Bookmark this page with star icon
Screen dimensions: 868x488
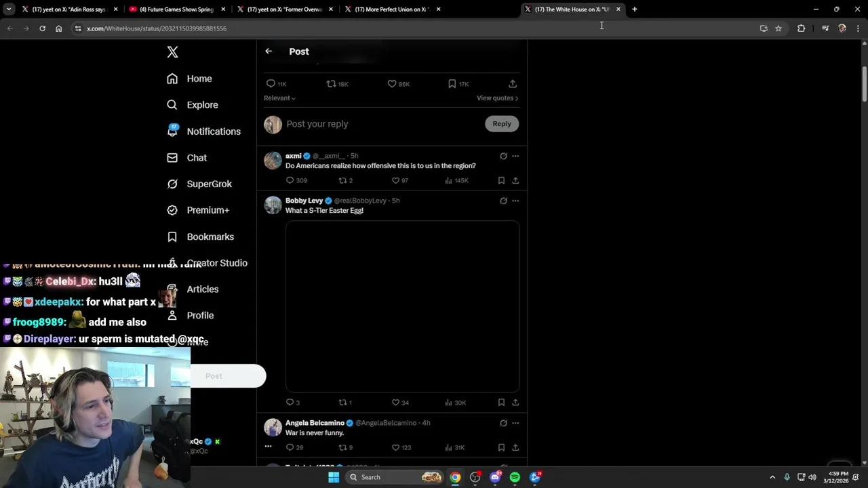pyautogui.click(x=778, y=28)
